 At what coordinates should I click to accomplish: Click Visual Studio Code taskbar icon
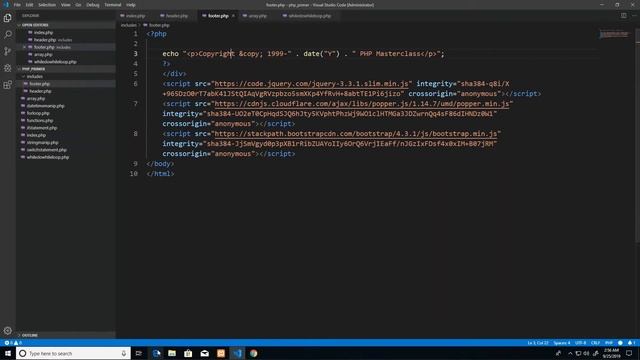tap(237, 353)
